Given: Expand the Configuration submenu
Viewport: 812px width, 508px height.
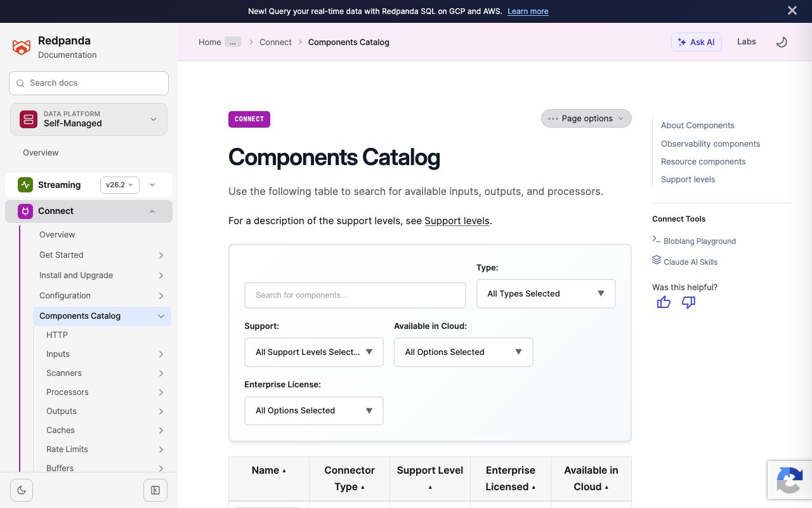Looking at the screenshot, I should (161, 296).
